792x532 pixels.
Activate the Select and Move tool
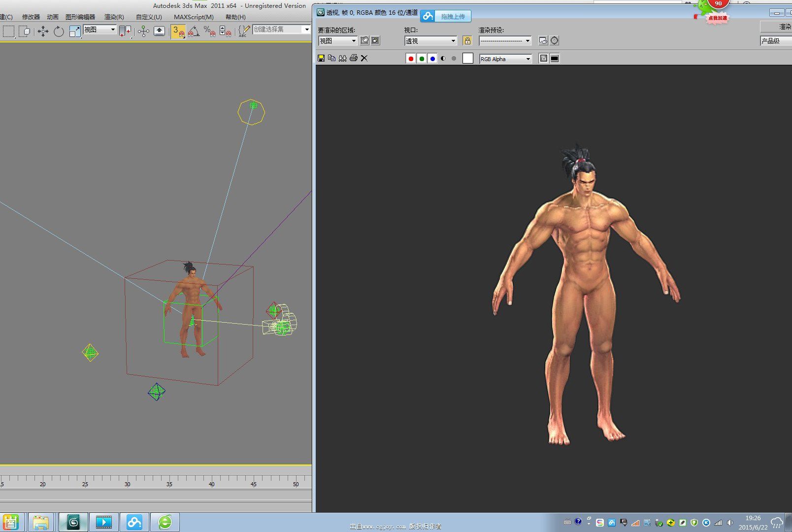(43, 32)
